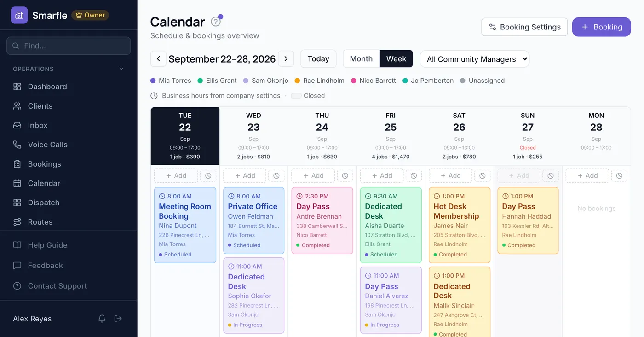Go to next week with right arrow
Screen dimensions: 644x337
click(286, 59)
